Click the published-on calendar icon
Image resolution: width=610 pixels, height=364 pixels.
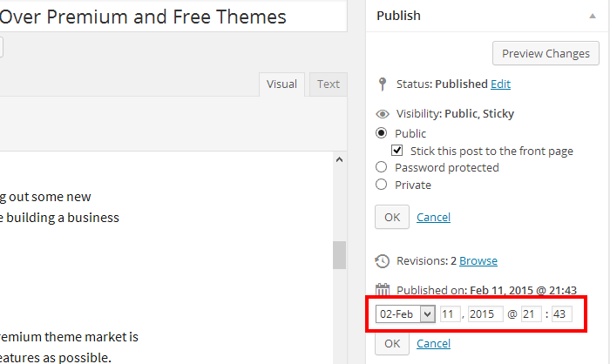(382, 290)
